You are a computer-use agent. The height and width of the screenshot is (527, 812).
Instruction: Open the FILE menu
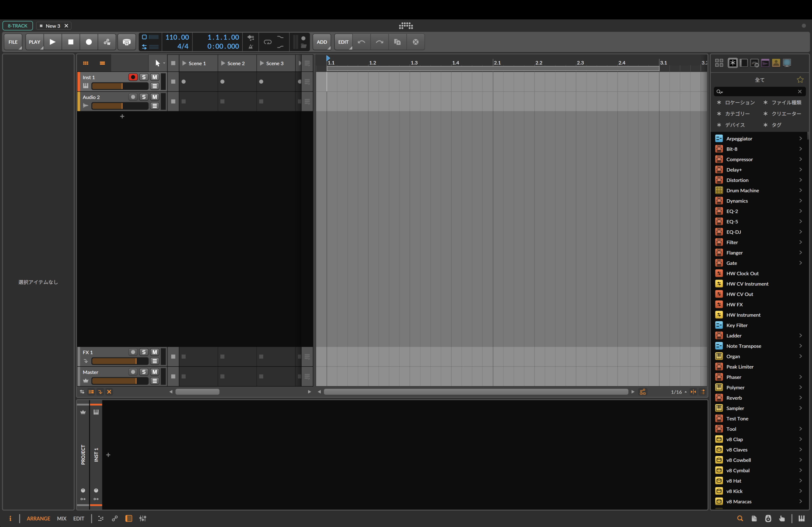[x=13, y=42]
